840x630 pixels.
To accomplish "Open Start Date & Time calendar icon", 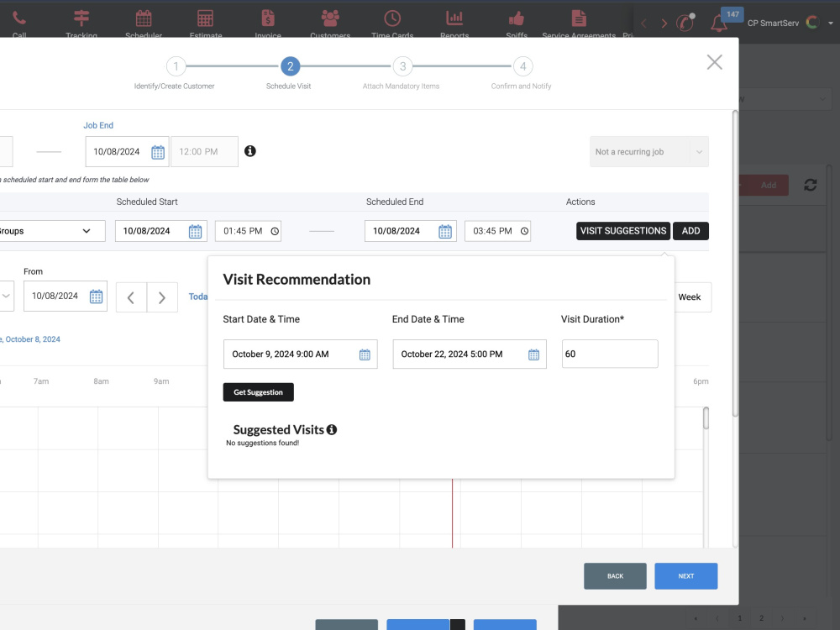I will click(x=365, y=354).
